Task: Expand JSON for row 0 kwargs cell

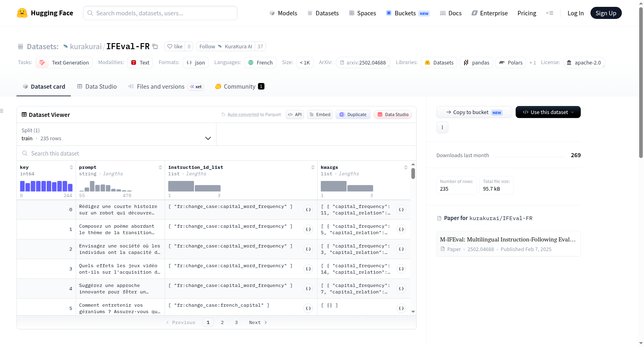Action: [x=401, y=210]
